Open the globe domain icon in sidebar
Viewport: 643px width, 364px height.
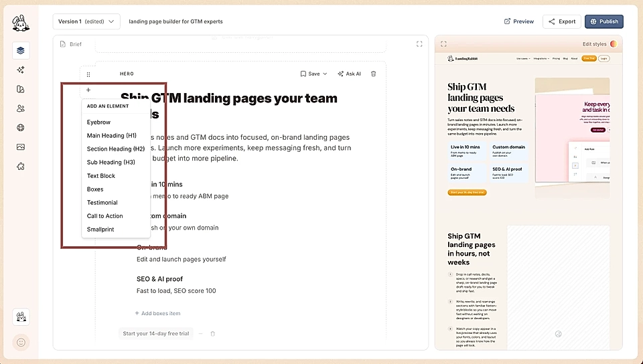pyautogui.click(x=21, y=128)
